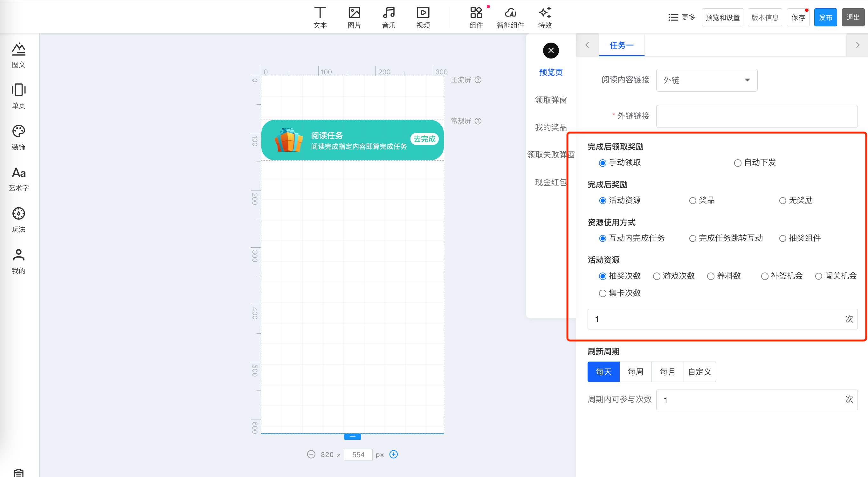
Task: Select the 每周 refresh period tab
Action: [x=636, y=371]
